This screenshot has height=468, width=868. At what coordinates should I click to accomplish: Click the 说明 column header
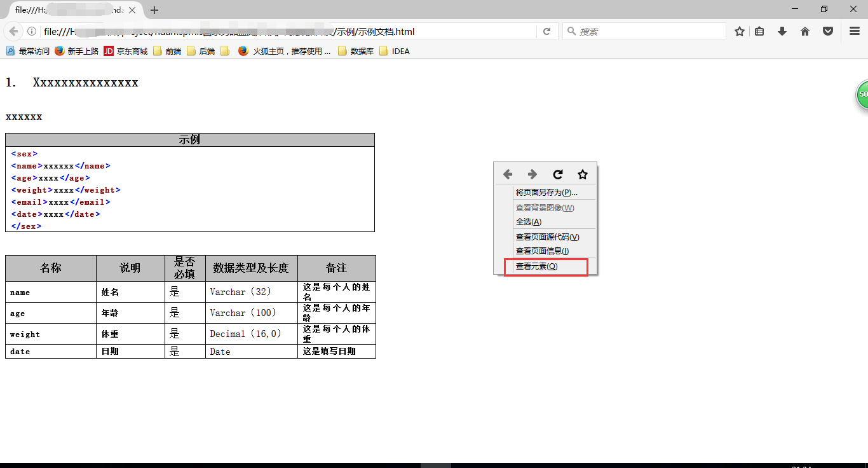coord(130,268)
